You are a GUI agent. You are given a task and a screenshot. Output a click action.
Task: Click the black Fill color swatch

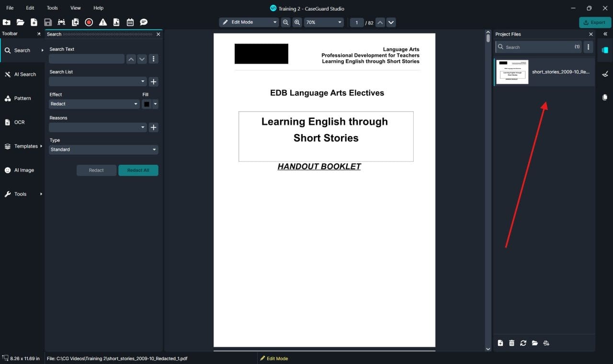pos(147,104)
